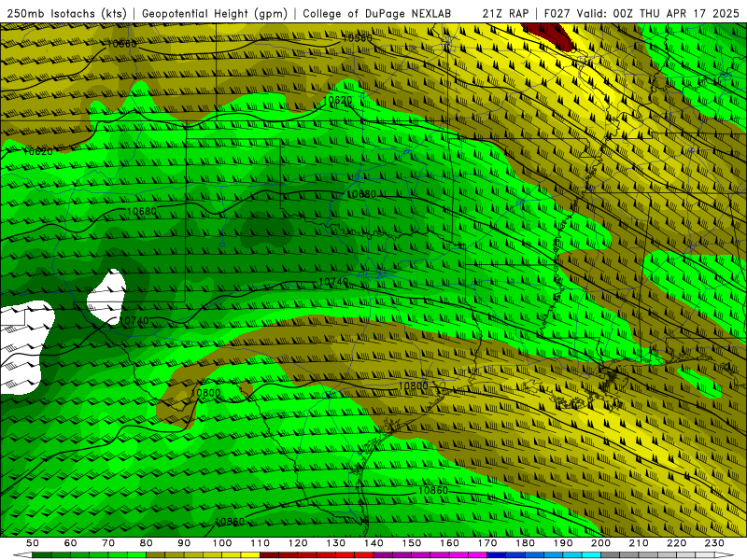Click the 110 value on the color bar

tap(261, 543)
